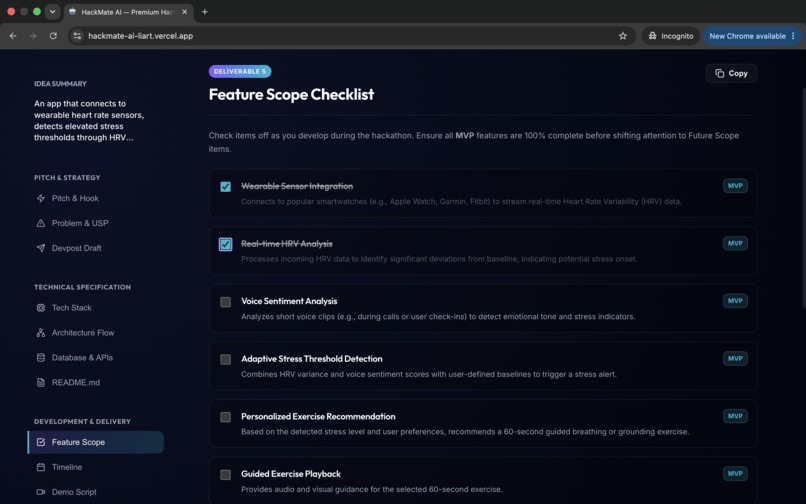This screenshot has height=504, width=806.
Task: Open Problem & USP section
Action: coord(96,223)
